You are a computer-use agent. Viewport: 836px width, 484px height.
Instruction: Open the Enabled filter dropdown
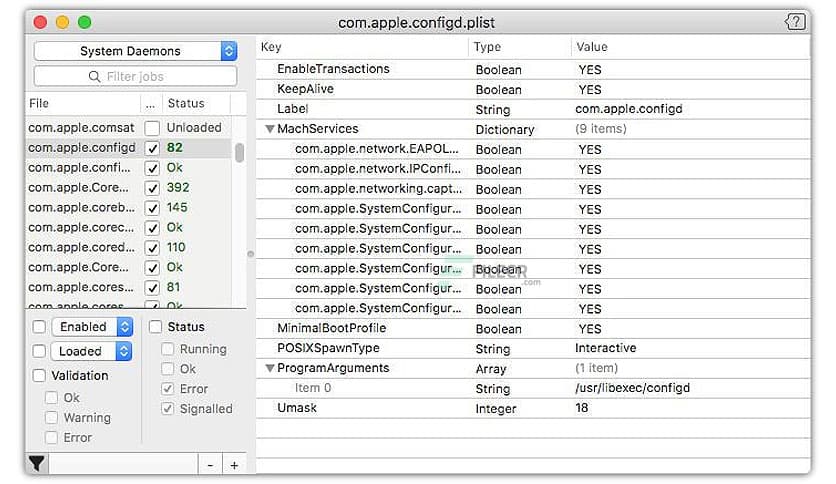pyautogui.click(x=92, y=327)
